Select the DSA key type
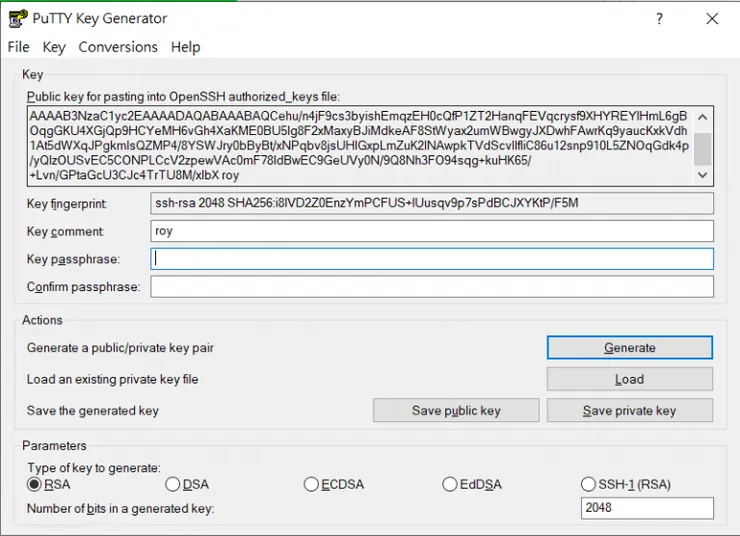Image resolution: width=740 pixels, height=536 pixels. (x=173, y=484)
